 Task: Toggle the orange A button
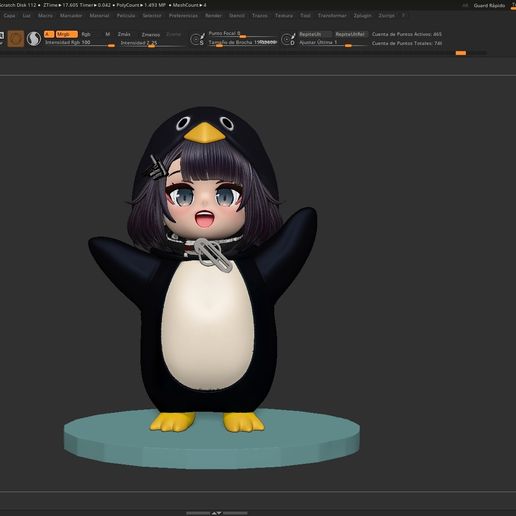click(x=49, y=34)
